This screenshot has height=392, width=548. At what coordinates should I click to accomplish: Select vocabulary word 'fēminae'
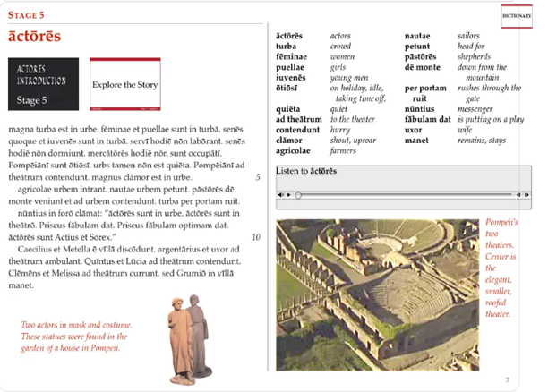coord(292,56)
